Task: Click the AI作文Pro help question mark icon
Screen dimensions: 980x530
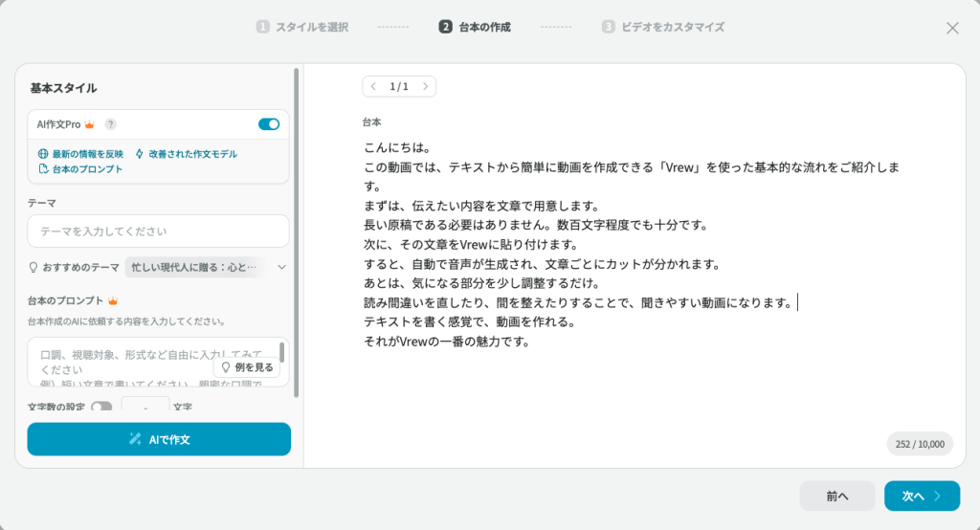Action: click(111, 124)
